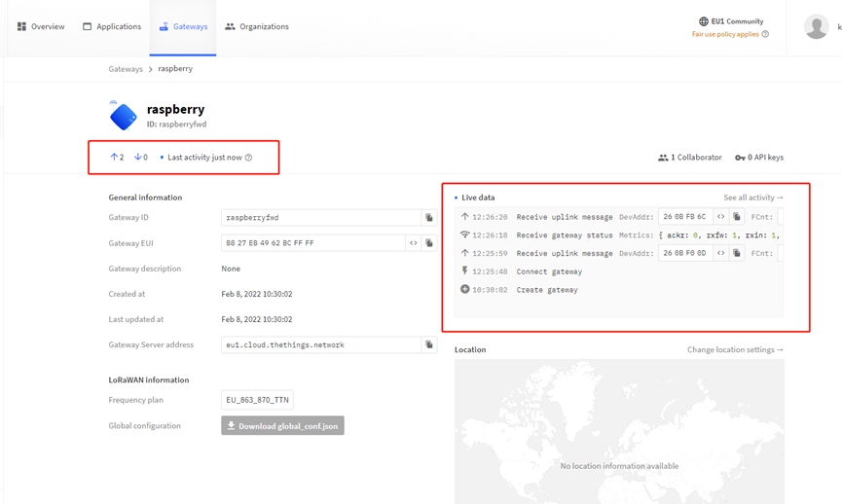Open the EU1 Community cluster selector
The width and height of the screenshot is (842, 504).
731,21
